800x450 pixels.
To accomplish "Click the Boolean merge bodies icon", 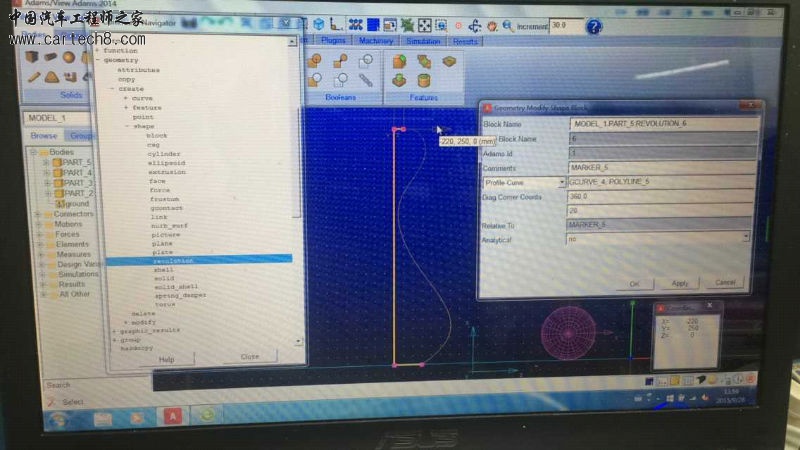I will pyautogui.click(x=340, y=61).
